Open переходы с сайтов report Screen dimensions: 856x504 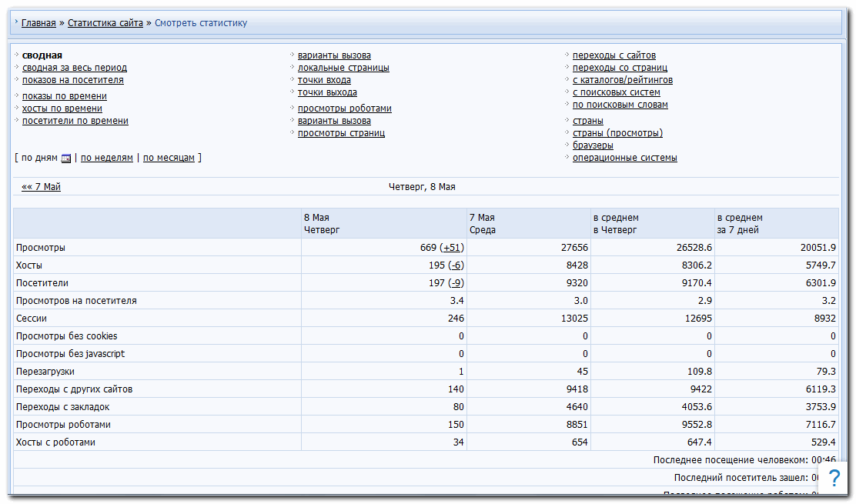[x=614, y=55]
